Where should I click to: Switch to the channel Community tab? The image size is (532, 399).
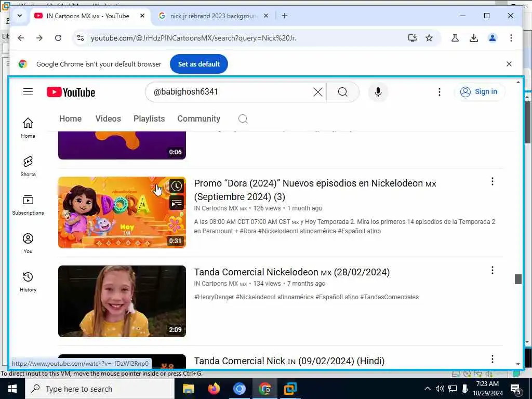[198, 119]
